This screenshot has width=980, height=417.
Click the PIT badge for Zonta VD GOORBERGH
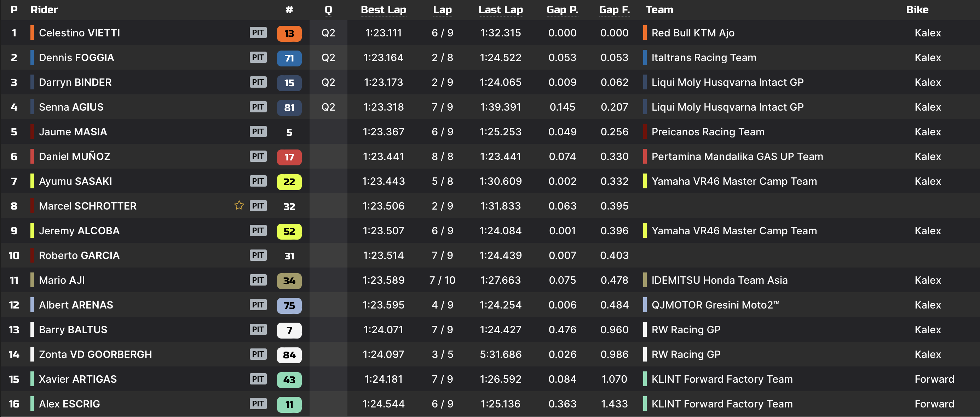[258, 354]
